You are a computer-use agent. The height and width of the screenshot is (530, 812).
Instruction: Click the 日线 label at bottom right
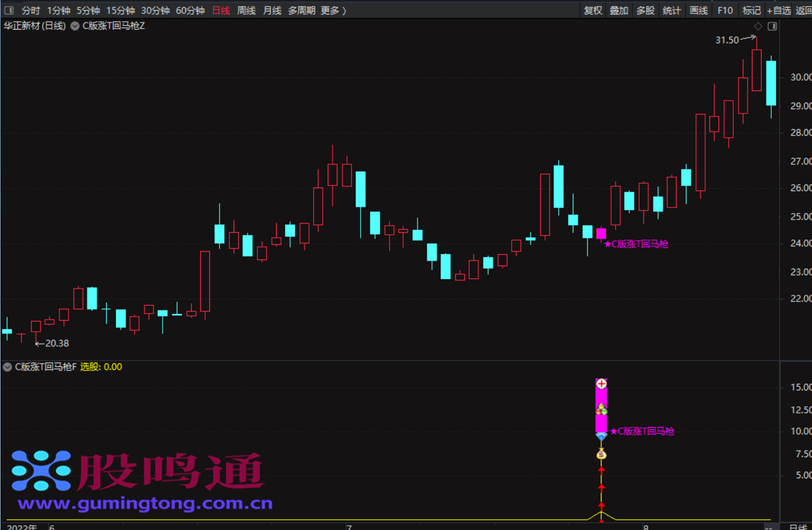798,526
